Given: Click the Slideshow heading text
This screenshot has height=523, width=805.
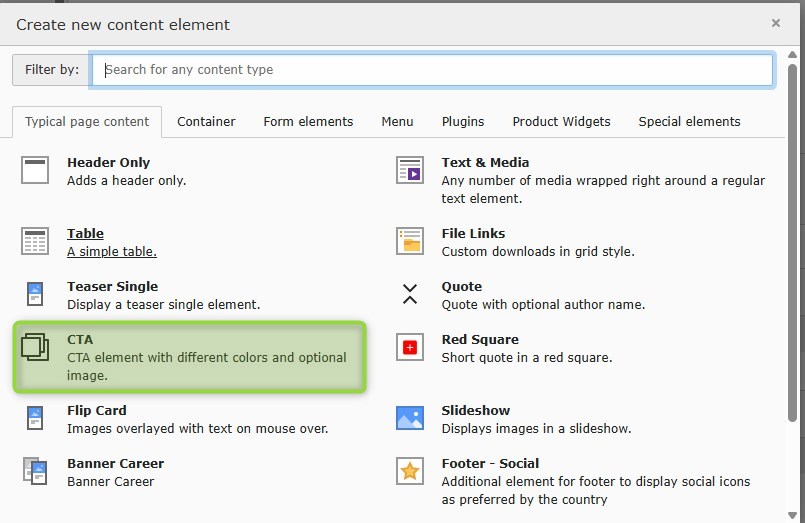Looking at the screenshot, I should tap(476, 411).
